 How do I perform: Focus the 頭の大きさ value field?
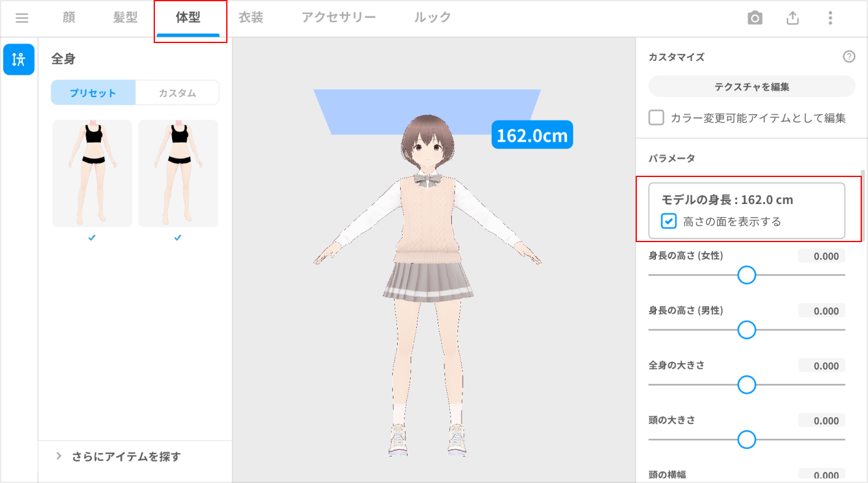[822, 421]
